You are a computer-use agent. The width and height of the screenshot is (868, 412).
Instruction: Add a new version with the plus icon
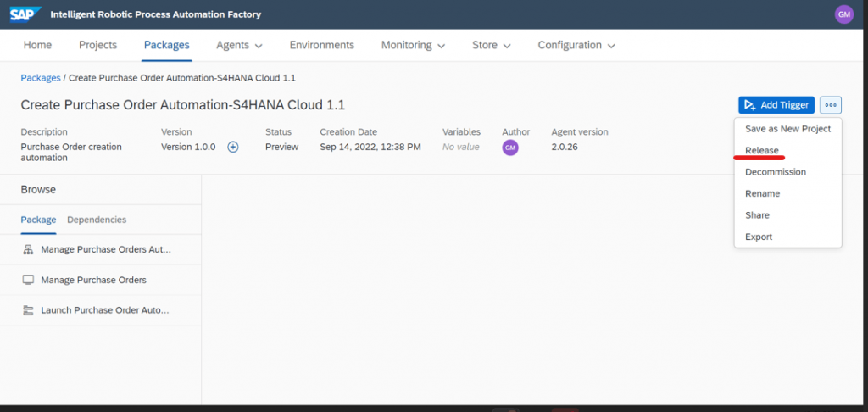(x=233, y=147)
